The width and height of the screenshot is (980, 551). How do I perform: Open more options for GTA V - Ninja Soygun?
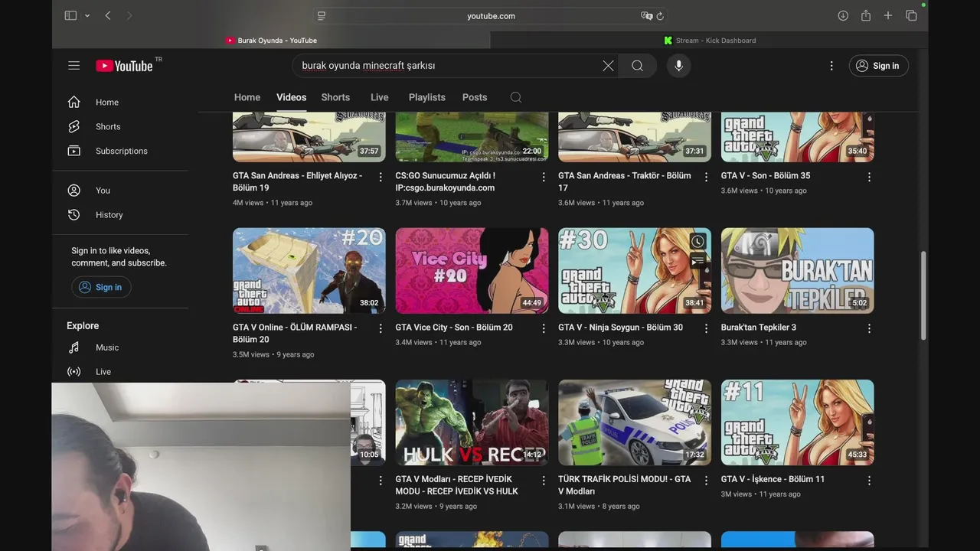tap(706, 328)
